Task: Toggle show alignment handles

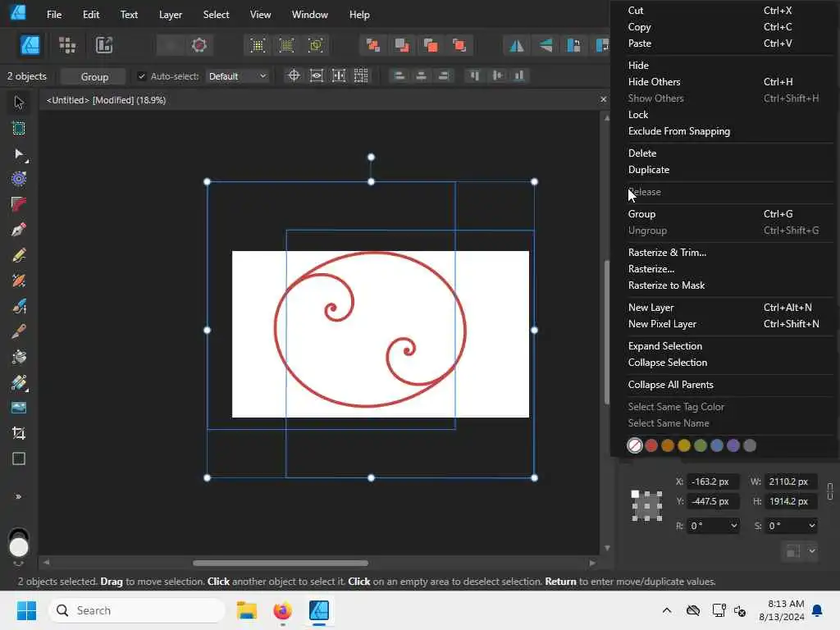Action: pos(339,76)
